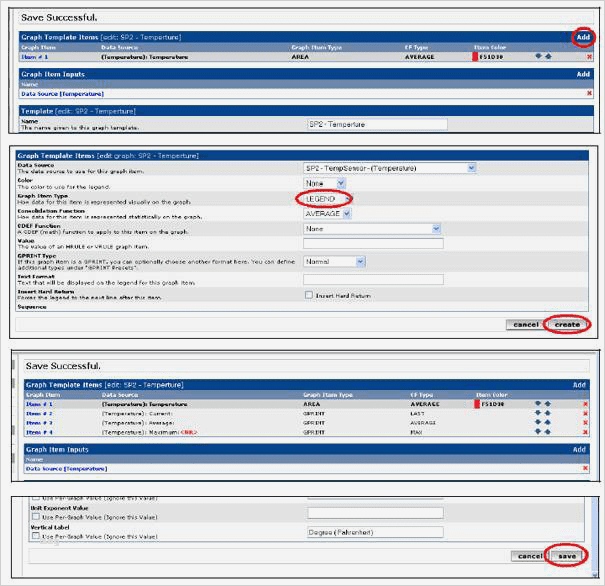Click Add for Graph Item Inputs under single-item list
605x586 pixels.
click(583, 74)
